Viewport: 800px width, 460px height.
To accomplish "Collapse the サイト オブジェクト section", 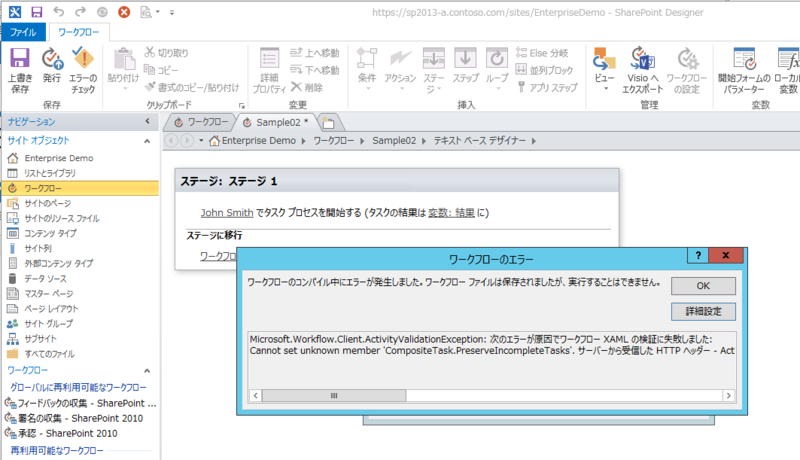I will 147,141.
